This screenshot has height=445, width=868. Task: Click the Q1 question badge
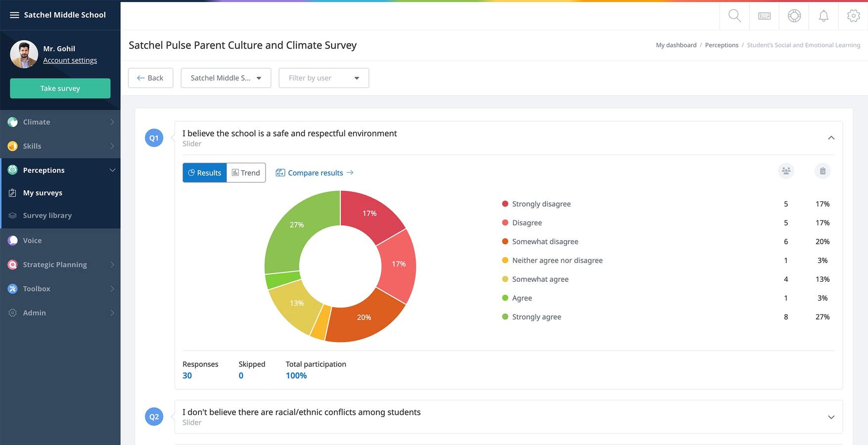click(x=154, y=138)
